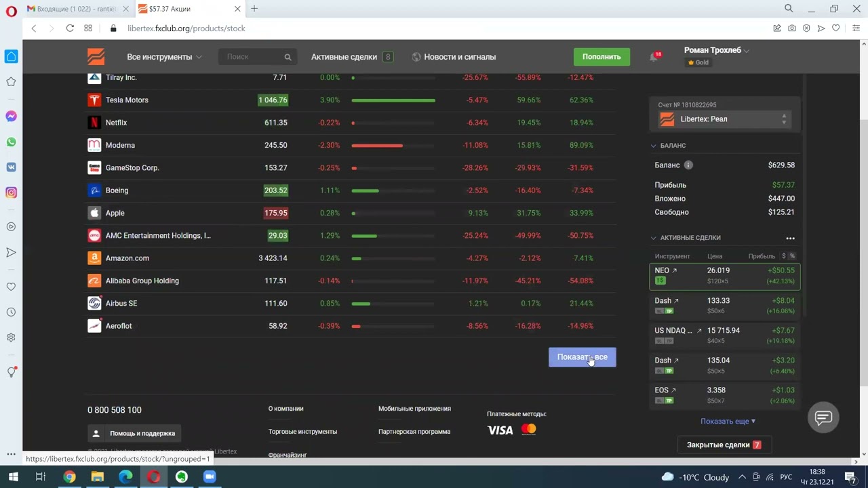The width and height of the screenshot is (868, 488).
Task: Open Opera sidebar bookmarks heart
Action: point(11,287)
